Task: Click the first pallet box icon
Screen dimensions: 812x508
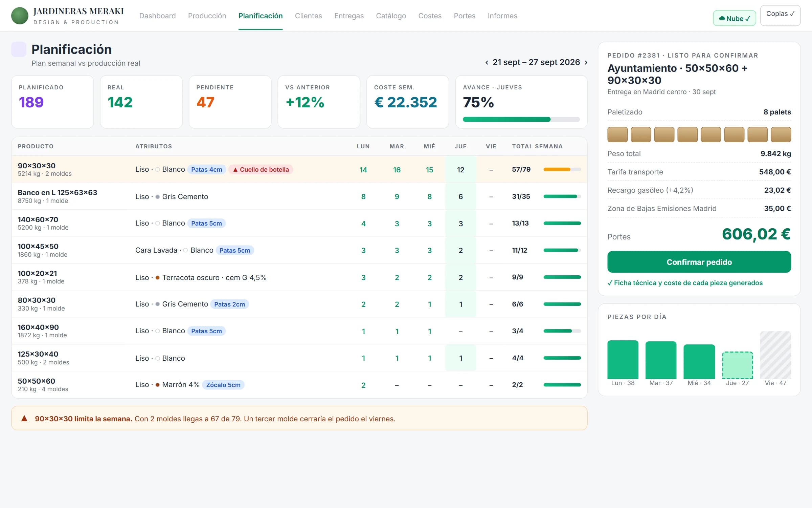Action: coord(617,134)
